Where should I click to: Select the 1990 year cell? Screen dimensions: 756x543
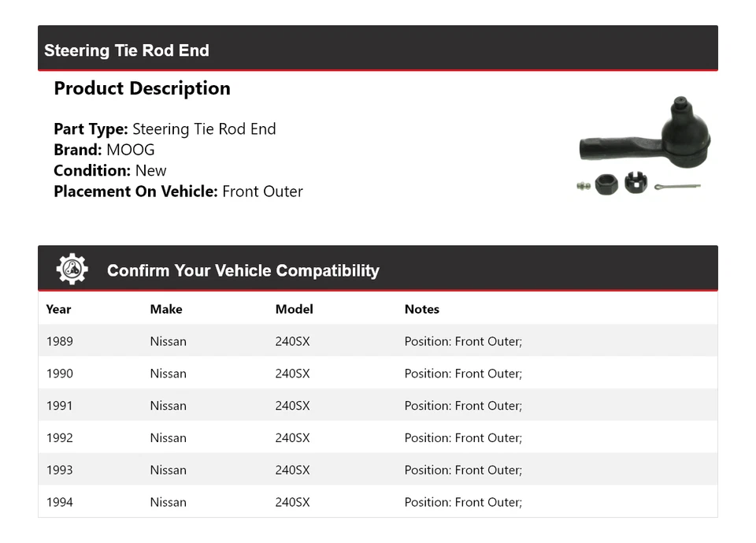[60, 374]
